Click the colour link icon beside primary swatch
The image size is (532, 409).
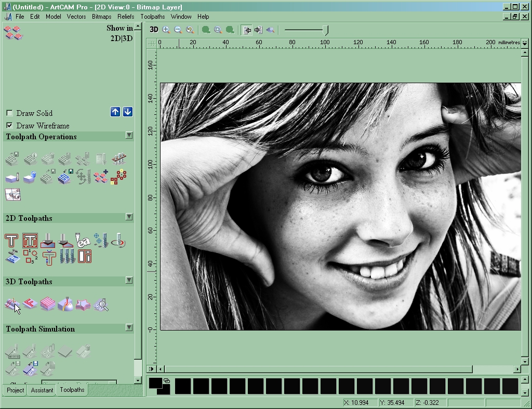pyautogui.click(x=167, y=380)
